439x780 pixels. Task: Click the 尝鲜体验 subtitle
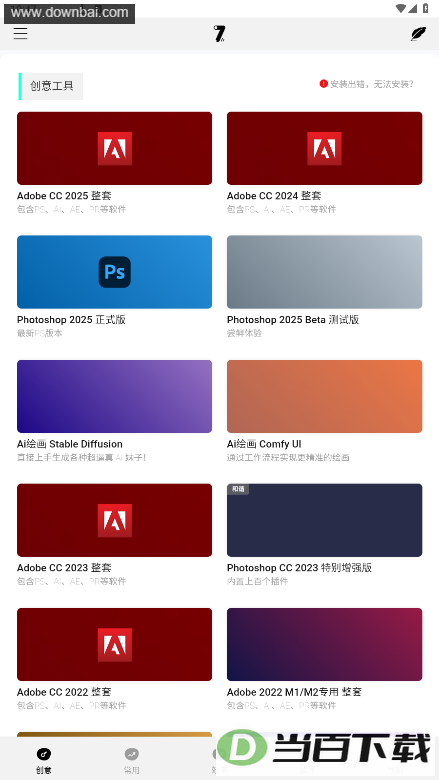pos(244,333)
